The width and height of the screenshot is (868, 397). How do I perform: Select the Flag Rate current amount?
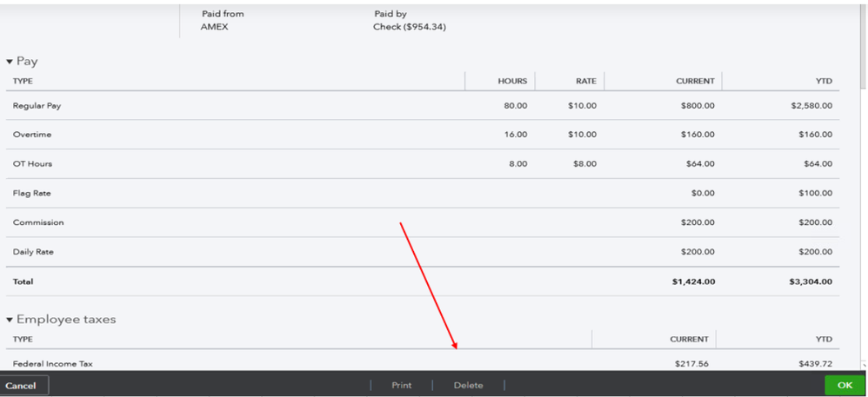(702, 193)
